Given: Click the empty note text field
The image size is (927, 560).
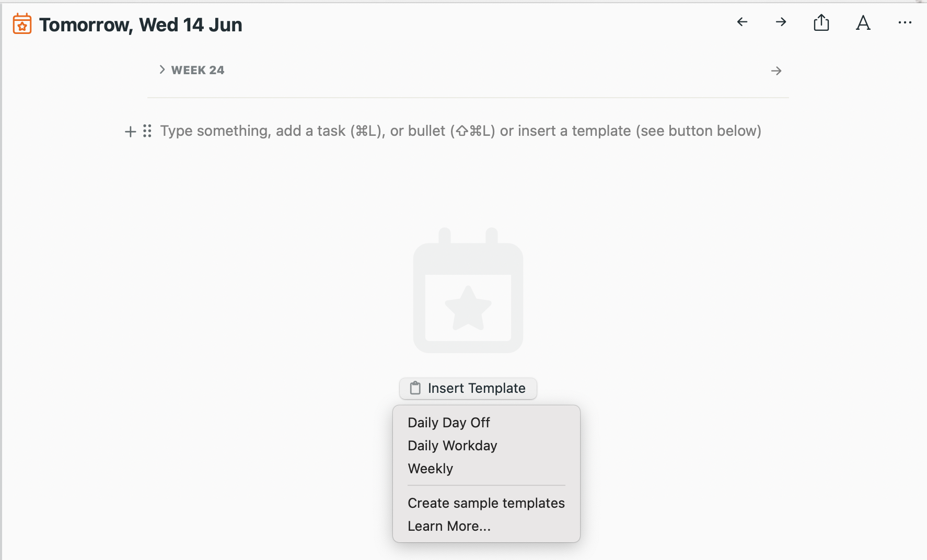Looking at the screenshot, I should [x=460, y=131].
